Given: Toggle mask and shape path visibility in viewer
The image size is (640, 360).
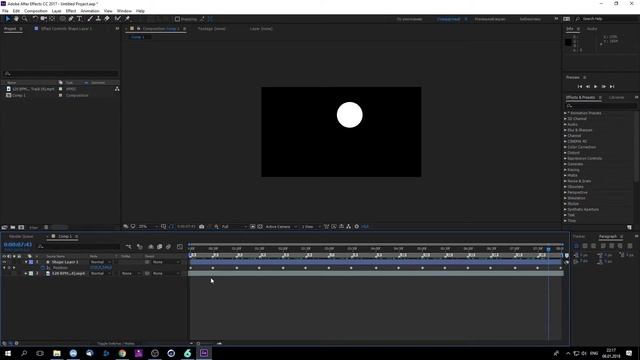Looking at the screenshot, I should (x=171, y=227).
